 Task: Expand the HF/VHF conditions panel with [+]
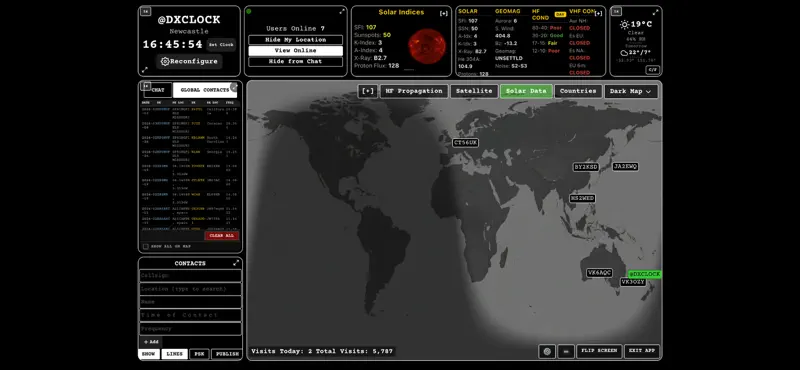(598, 13)
